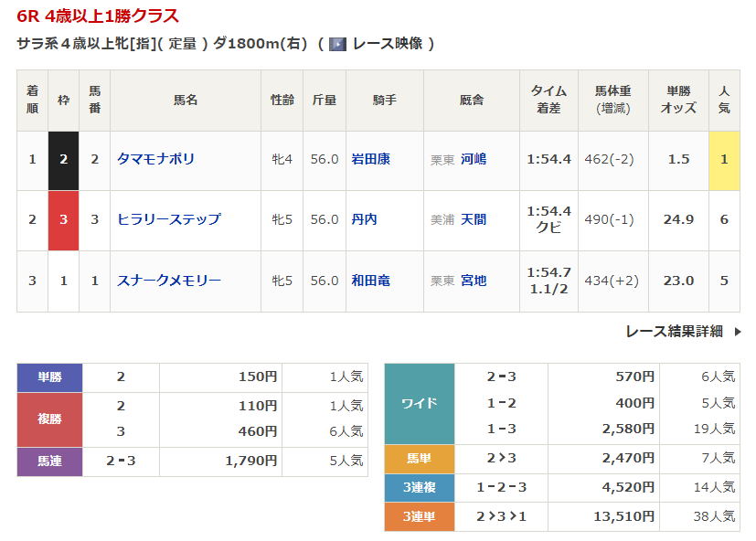
Task: Click the yellow popularity rank 1 cell
Action: click(x=724, y=159)
